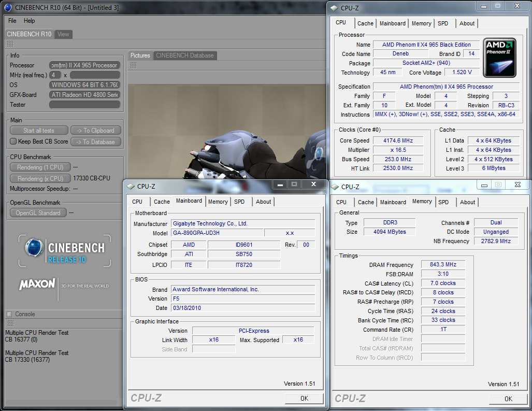The image size is (532, 411).
Task: Click CPU-Z icon in the Memory window title
Action: pyautogui.click(x=335, y=187)
